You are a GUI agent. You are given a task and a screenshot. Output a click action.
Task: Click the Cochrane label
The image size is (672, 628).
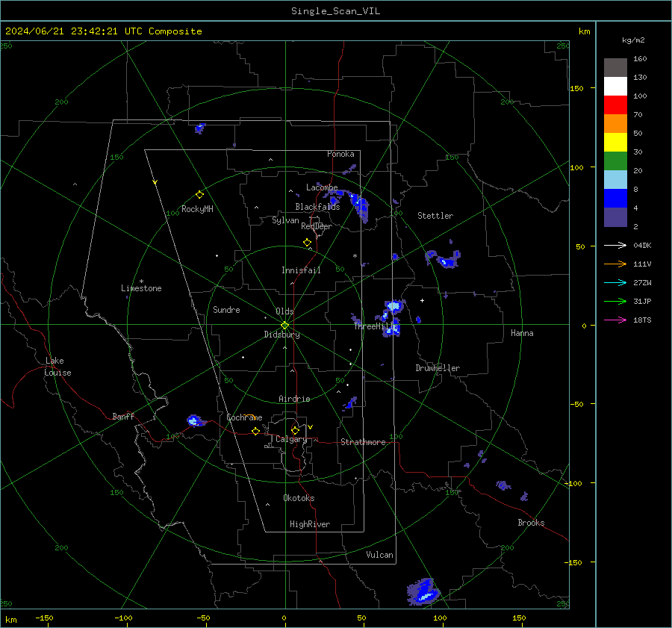click(x=244, y=417)
